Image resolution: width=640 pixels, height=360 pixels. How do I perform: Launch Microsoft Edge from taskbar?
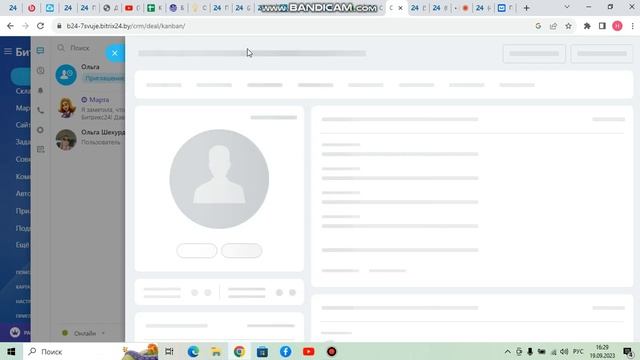(193, 351)
